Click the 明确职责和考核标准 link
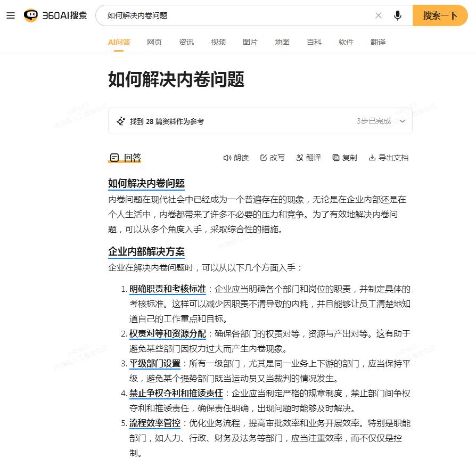 [x=167, y=289]
